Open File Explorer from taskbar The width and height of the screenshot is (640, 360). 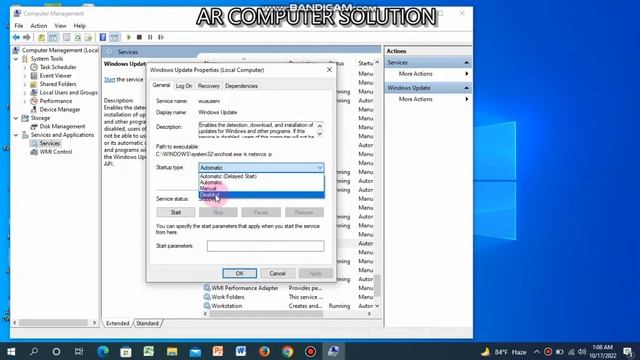pyautogui.click(x=172, y=351)
